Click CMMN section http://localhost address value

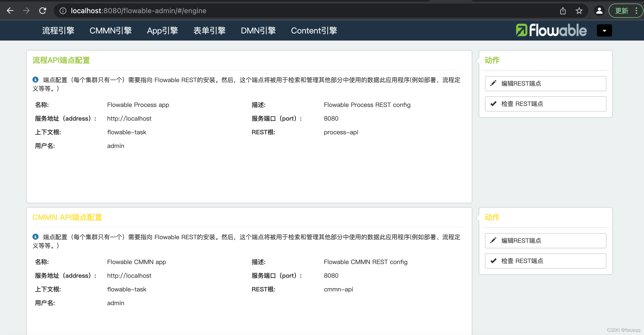point(129,275)
